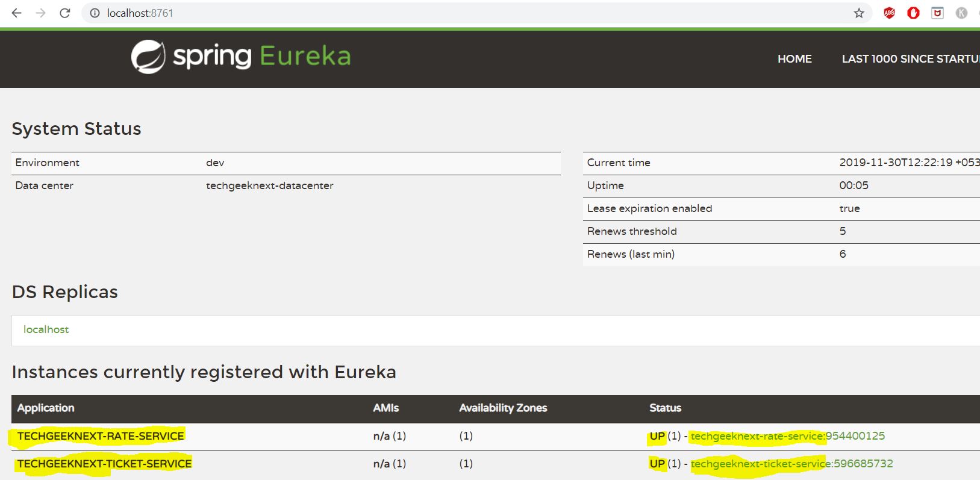
Task: Select n/a (1) in rate-service row
Action: 390,436
